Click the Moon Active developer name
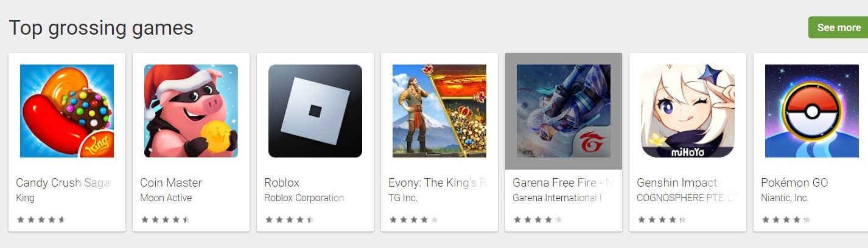868x248 pixels. pos(166,198)
